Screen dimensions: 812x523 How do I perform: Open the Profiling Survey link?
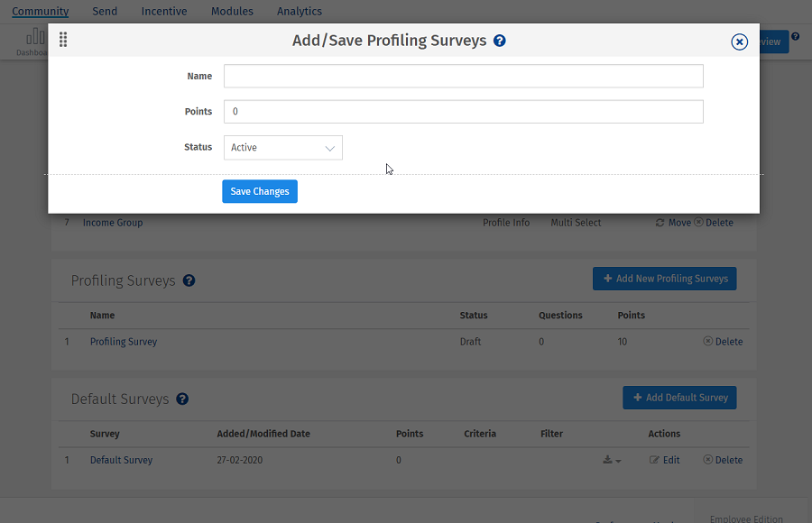coord(122,341)
